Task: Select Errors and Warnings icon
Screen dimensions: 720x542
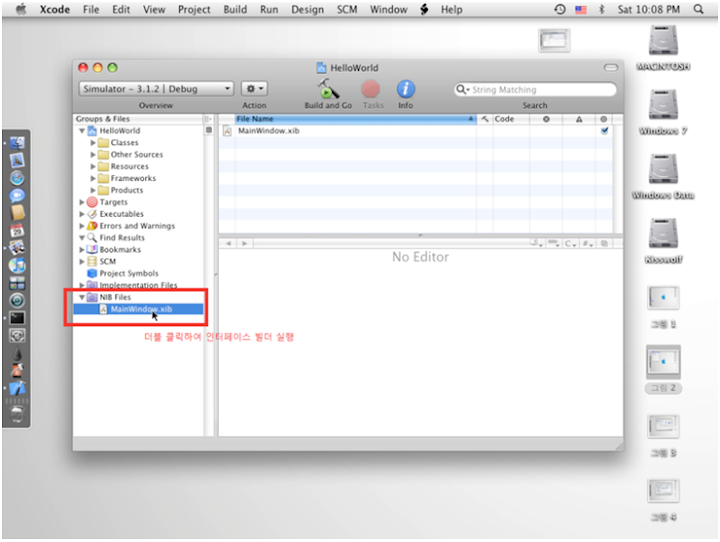Action: coord(92,226)
